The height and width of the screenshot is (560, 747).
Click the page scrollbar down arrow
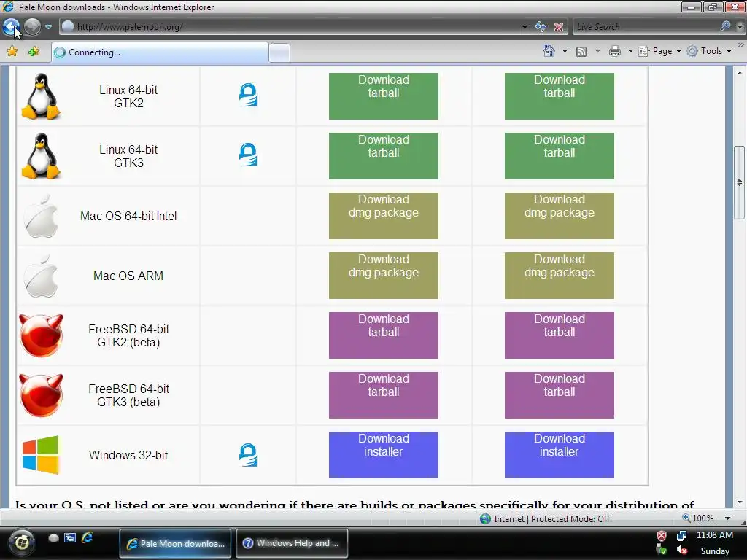[x=740, y=502]
